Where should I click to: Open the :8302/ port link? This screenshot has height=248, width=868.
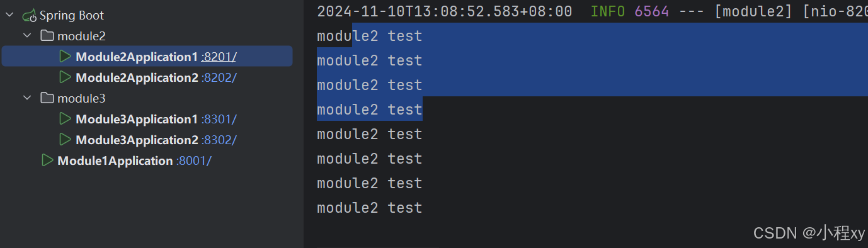click(219, 140)
